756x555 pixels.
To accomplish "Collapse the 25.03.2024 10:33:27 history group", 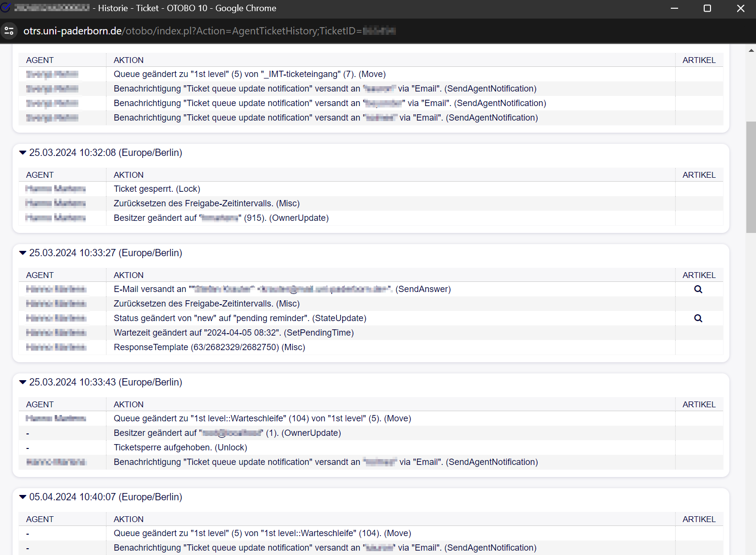I will tap(23, 253).
